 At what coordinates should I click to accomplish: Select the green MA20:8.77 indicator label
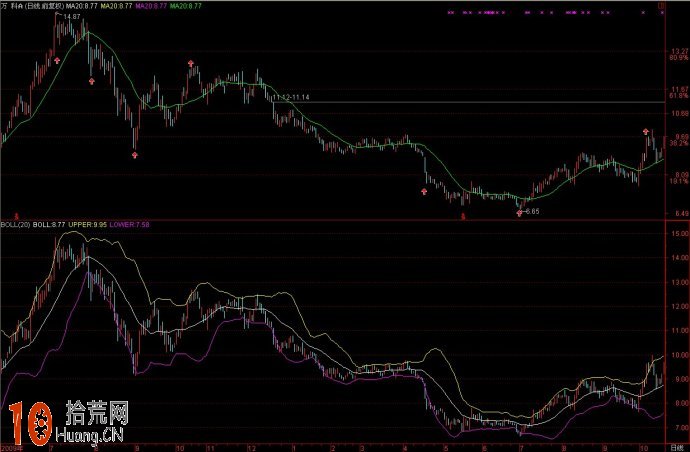pyautogui.click(x=186, y=6)
